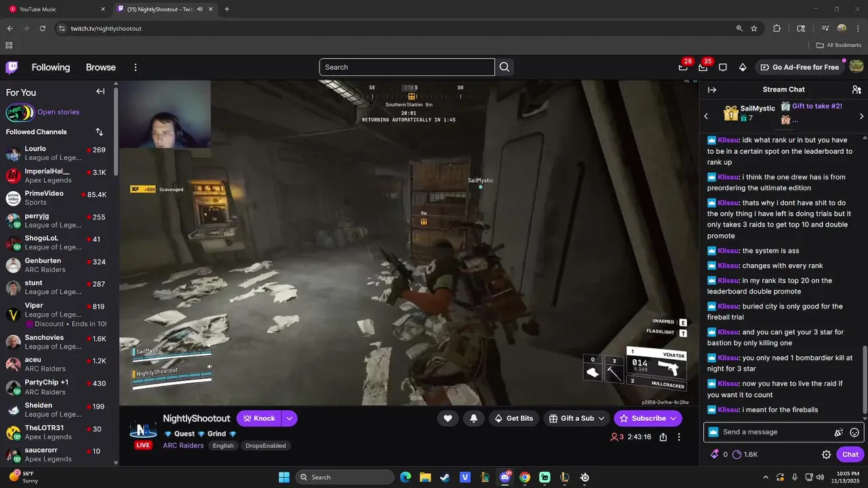
Task: Collapse the For You sidebar
Action: (100, 91)
